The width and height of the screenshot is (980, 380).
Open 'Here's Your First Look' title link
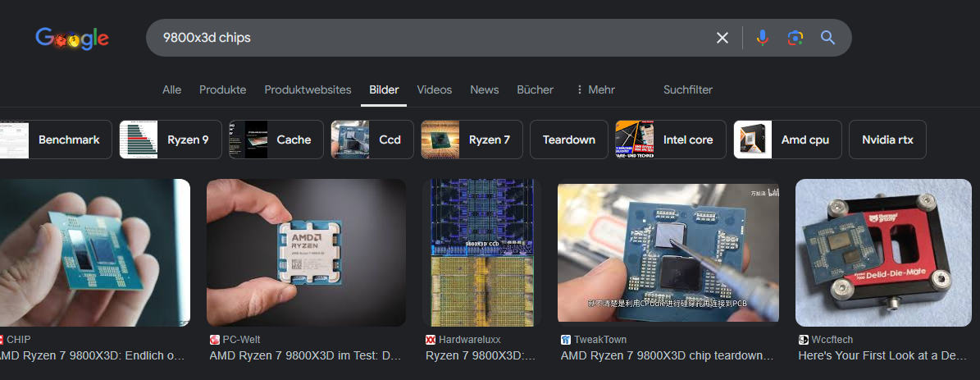[882, 355]
